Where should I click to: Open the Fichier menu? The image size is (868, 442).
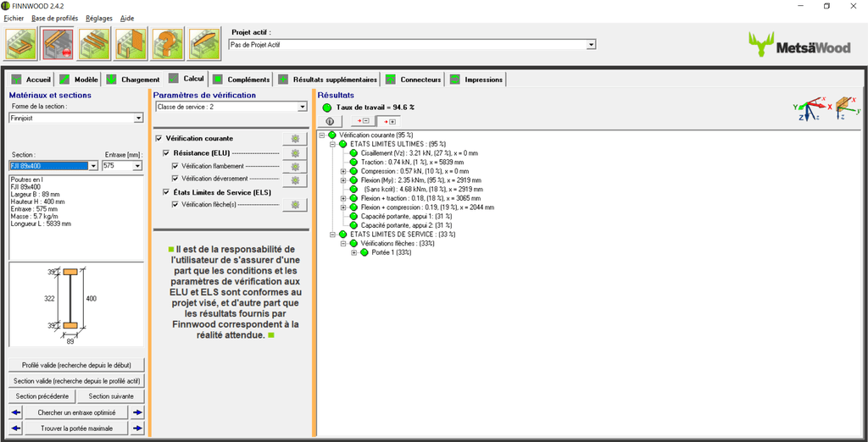(x=14, y=19)
